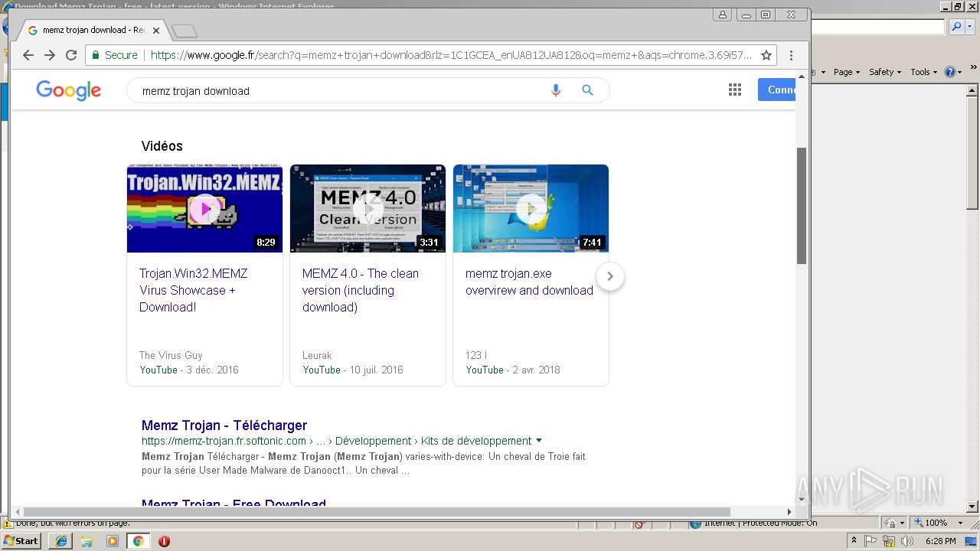Play the MEMZ 4.0 Clean Version thumbnail

coord(367,208)
